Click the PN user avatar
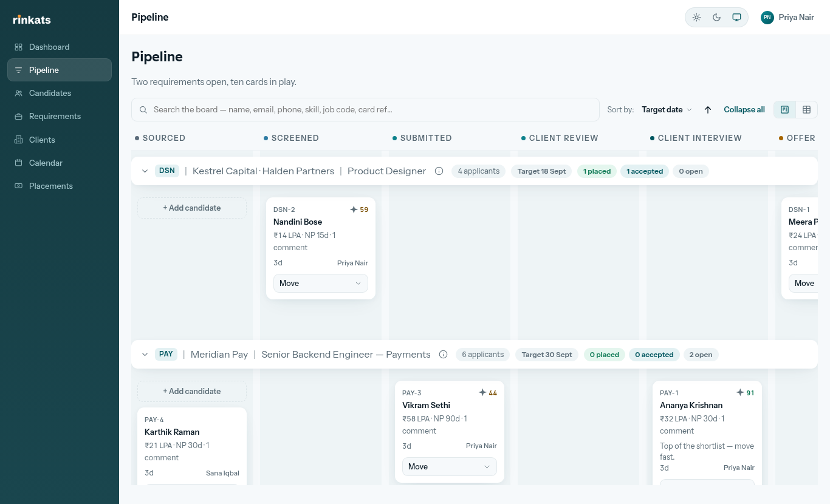 pyautogui.click(x=767, y=18)
